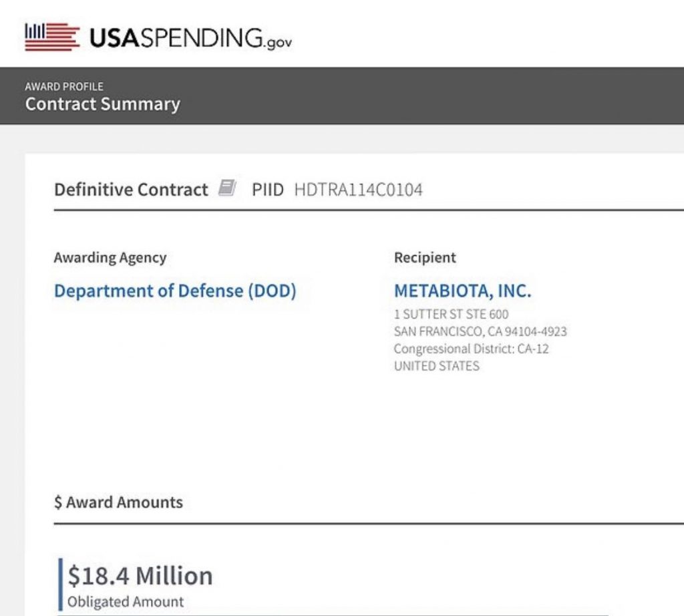The height and width of the screenshot is (616, 684).
Task: Click the Contract Summary header title
Action: click(x=102, y=104)
